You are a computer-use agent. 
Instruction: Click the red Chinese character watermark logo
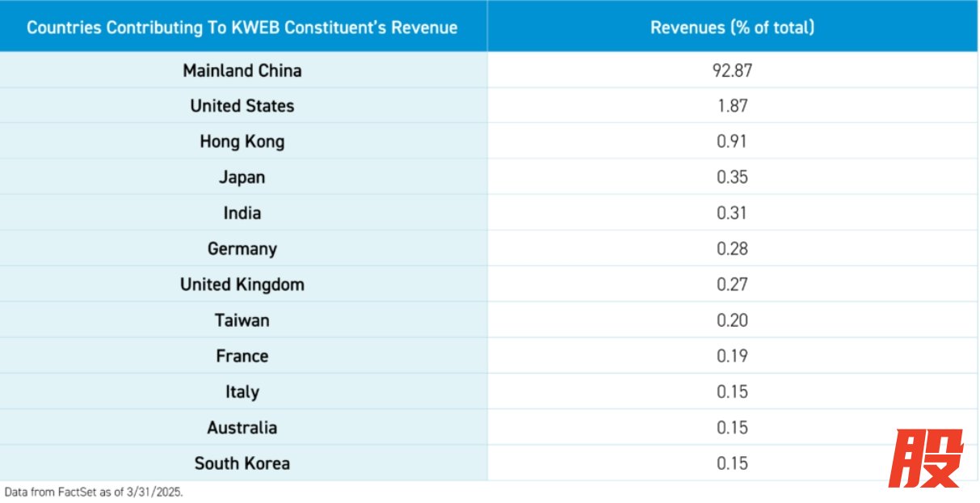point(925,458)
